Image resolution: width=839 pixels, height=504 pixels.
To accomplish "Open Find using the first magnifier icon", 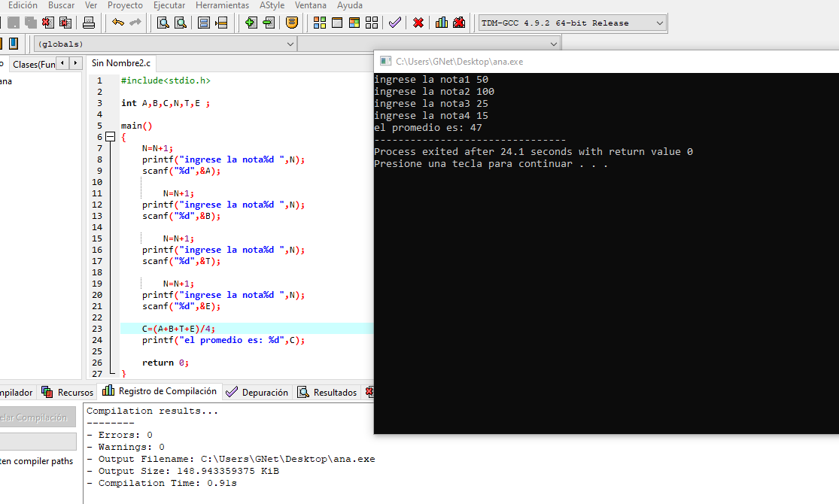I will 163,23.
